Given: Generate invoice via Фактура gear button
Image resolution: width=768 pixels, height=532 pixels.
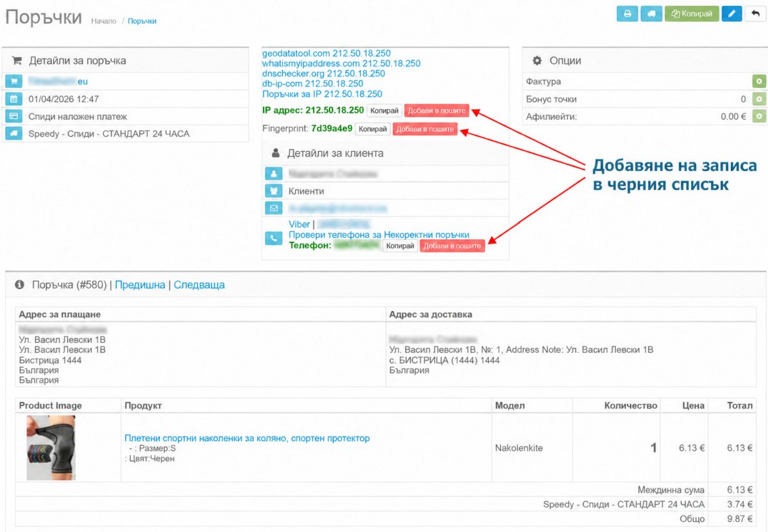Looking at the screenshot, I should 758,82.
